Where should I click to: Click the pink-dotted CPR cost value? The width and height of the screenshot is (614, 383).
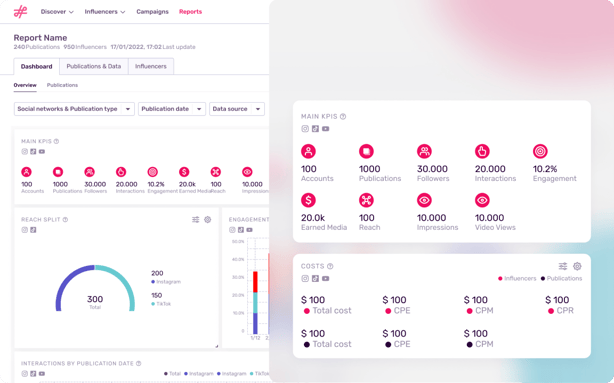559,305
